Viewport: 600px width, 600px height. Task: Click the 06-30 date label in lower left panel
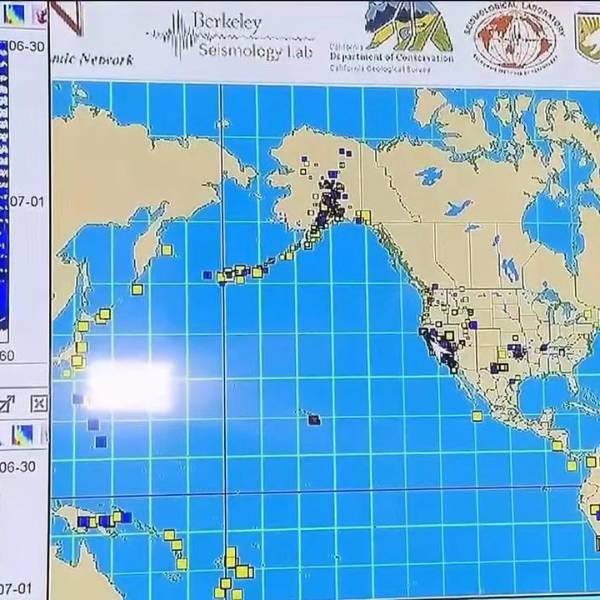click(x=20, y=466)
